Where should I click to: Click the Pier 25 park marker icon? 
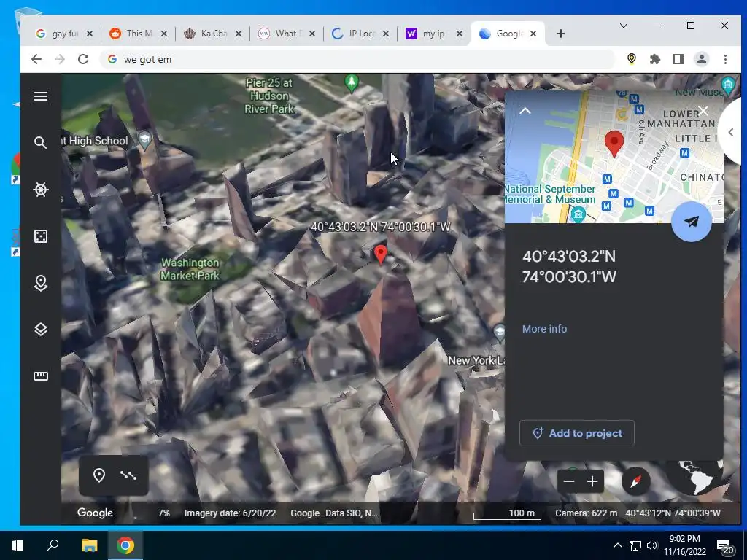(352, 83)
